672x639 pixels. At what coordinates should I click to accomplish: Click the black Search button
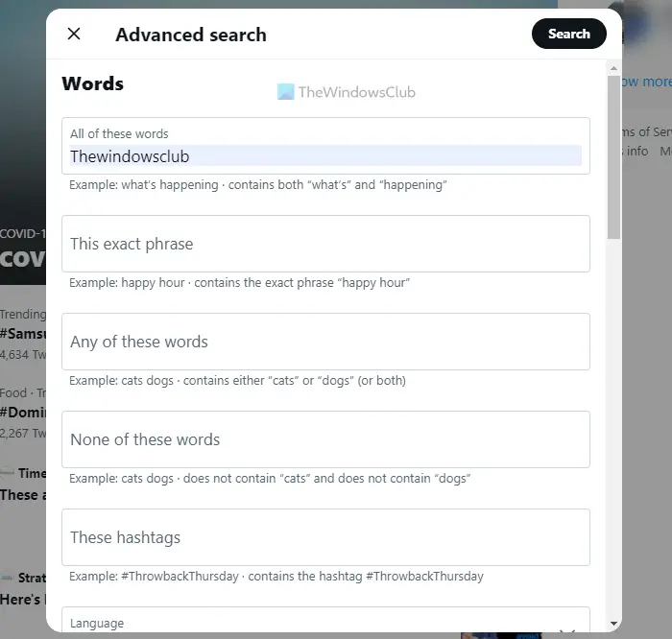568,35
